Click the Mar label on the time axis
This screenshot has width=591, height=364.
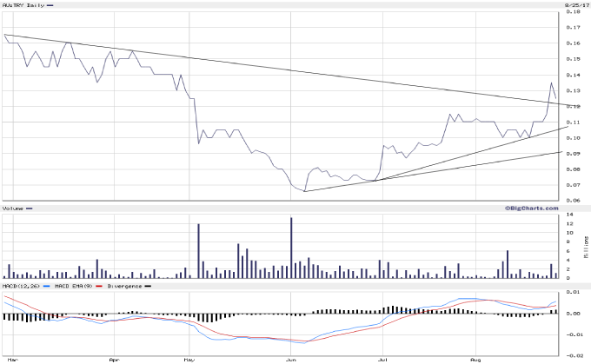coord(11,358)
